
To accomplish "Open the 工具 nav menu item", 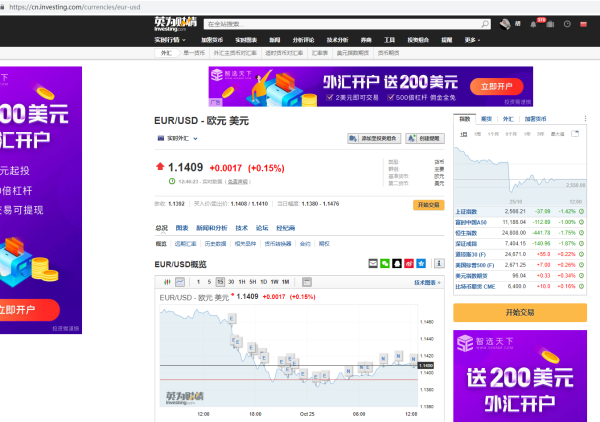I will coord(390,40).
